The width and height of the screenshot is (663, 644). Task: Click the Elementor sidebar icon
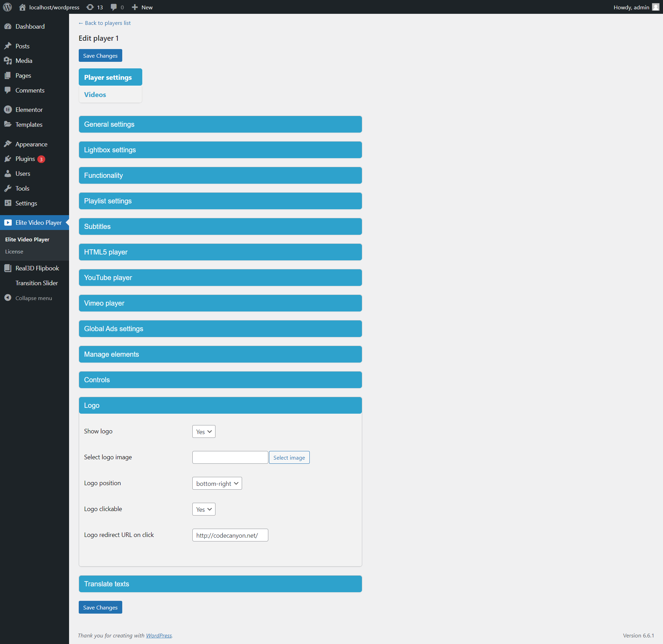click(8, 110)
